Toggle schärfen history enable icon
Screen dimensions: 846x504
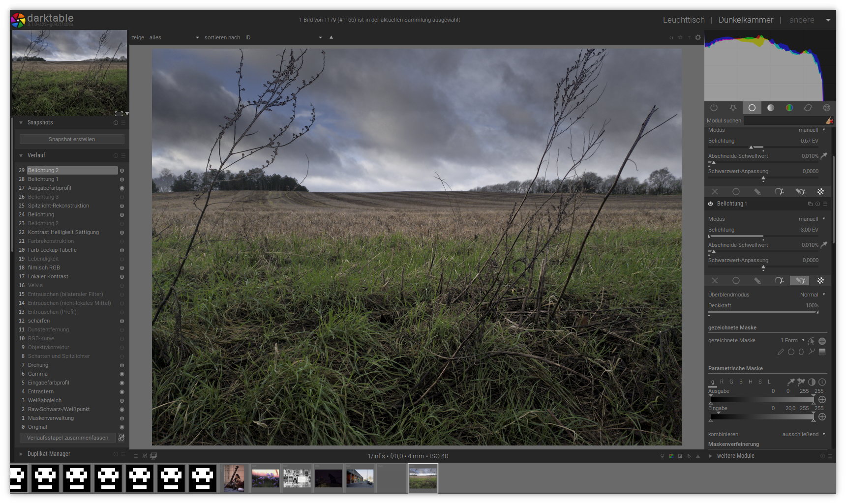(122, 321)
